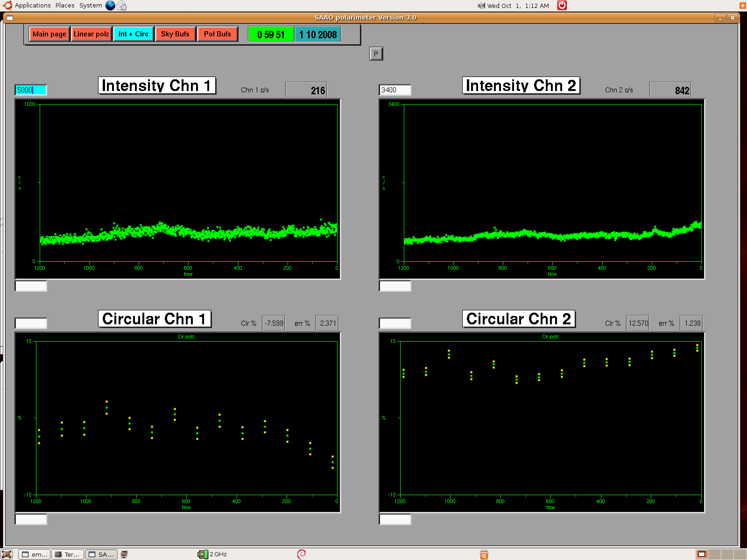This screenshot has width=747, height=560.
Task: Open the Sky Bufs tab
Action: (176, 34)
